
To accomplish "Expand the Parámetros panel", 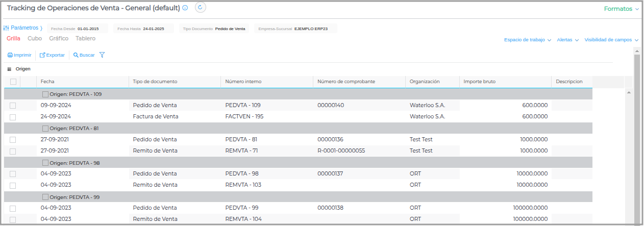I will tap(23, 28).
